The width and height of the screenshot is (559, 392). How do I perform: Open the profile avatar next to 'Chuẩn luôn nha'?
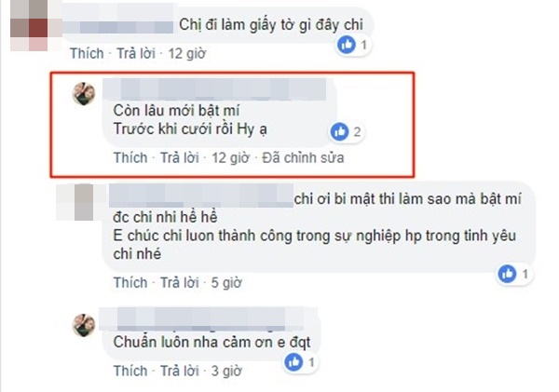pos(84,325)
